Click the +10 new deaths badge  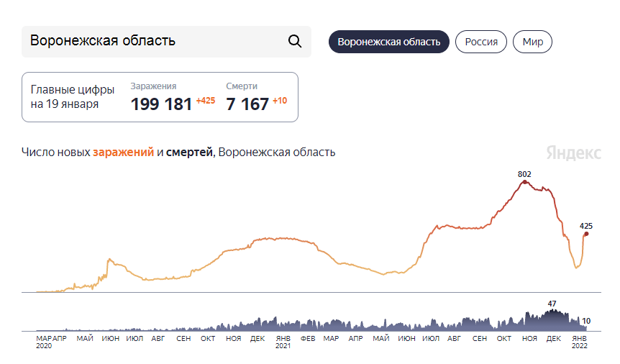280,101
